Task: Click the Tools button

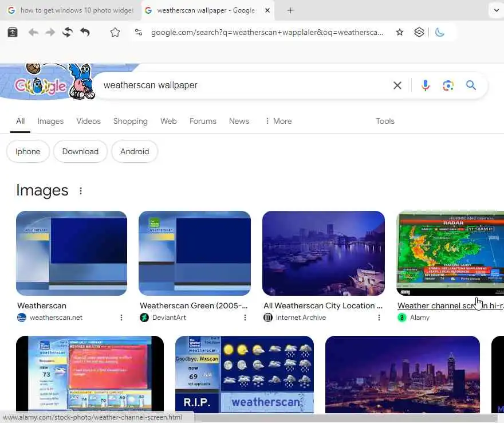Action: [385, 121]
